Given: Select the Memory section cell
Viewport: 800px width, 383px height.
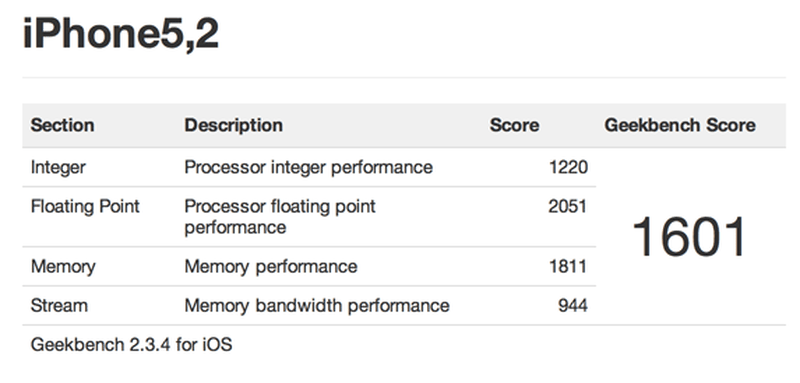Looking at the screenshot, I should (63, 266).
